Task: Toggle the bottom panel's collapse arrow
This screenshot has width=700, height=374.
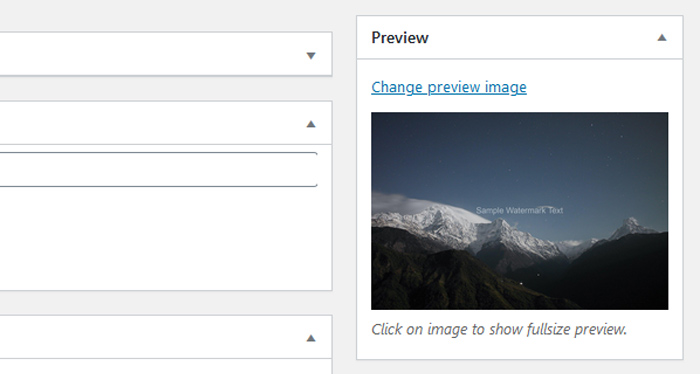Action: [311, 338]
